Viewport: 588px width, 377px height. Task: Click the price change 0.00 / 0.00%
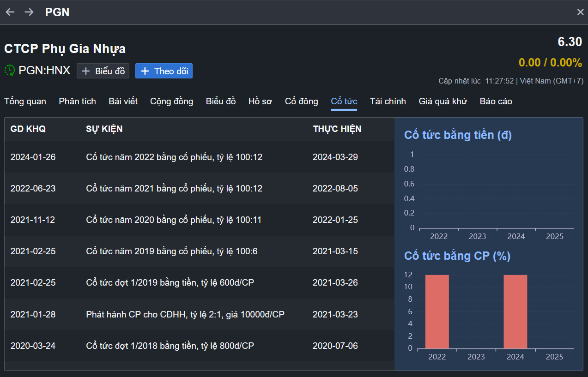pos(551,63)
